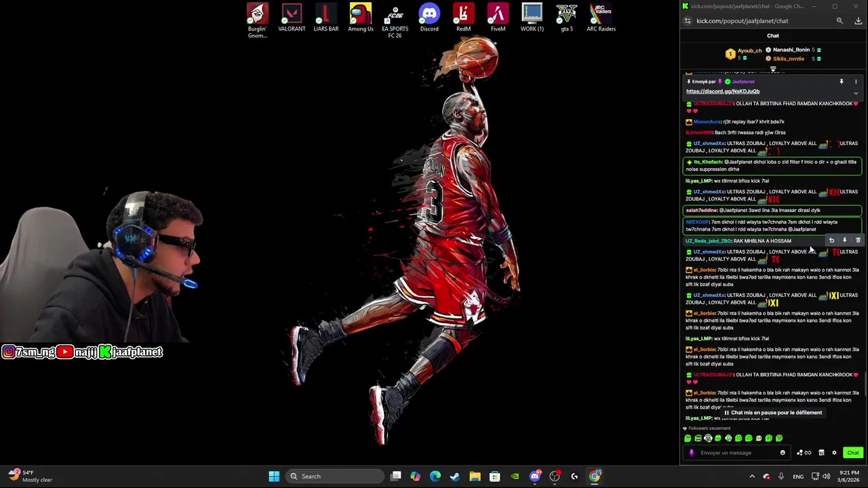Open Copilot from the taskbar
Image resolution: width=868 pixels, height=488 pixels.
coord(416,476)
